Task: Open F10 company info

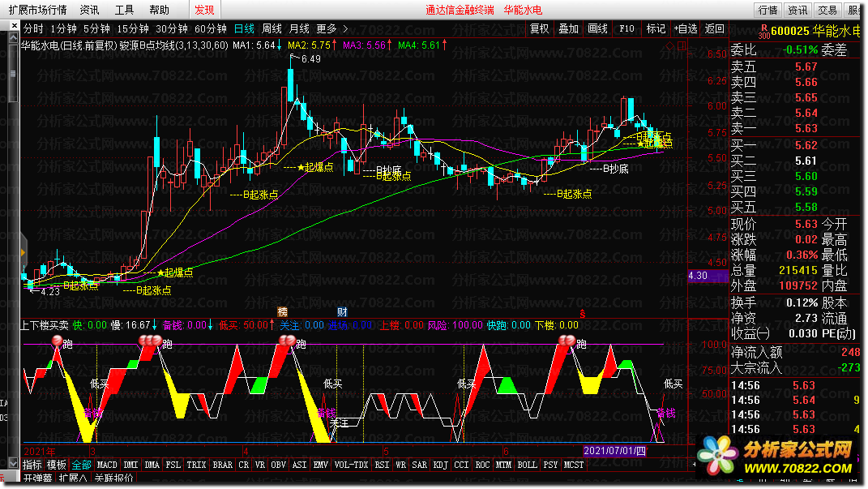Action: pyautogui.click(x=626, y=28)
